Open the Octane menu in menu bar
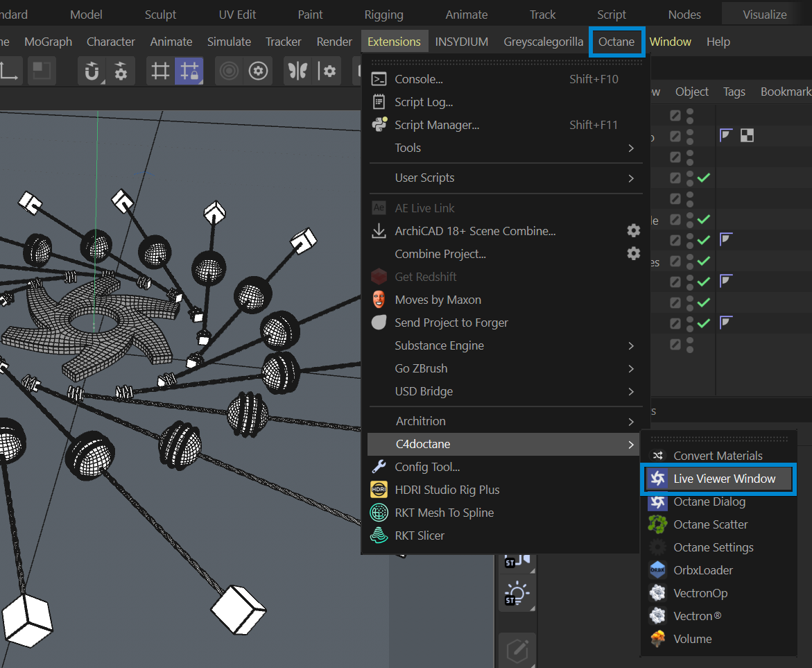 point(616,42)
